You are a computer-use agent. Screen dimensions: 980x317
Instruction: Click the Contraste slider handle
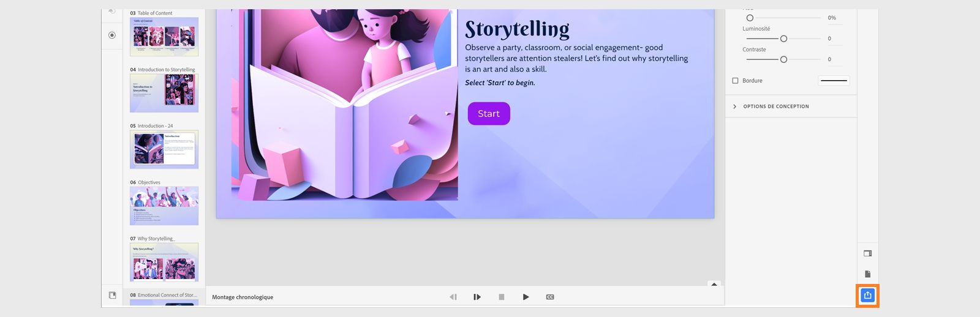coord(783,59)
